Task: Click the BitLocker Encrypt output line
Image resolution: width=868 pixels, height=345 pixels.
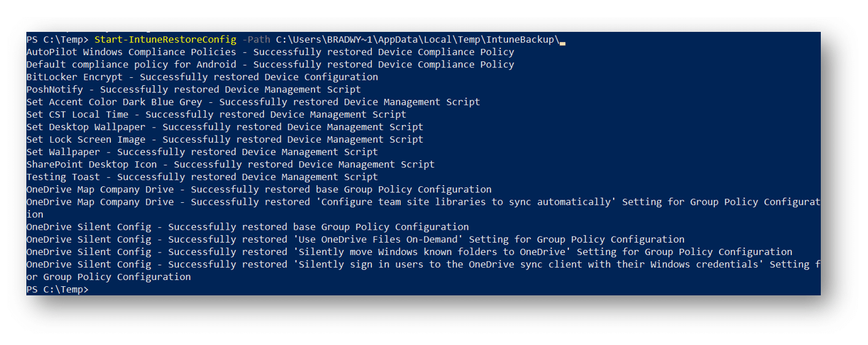Action: tap(202, 77)
